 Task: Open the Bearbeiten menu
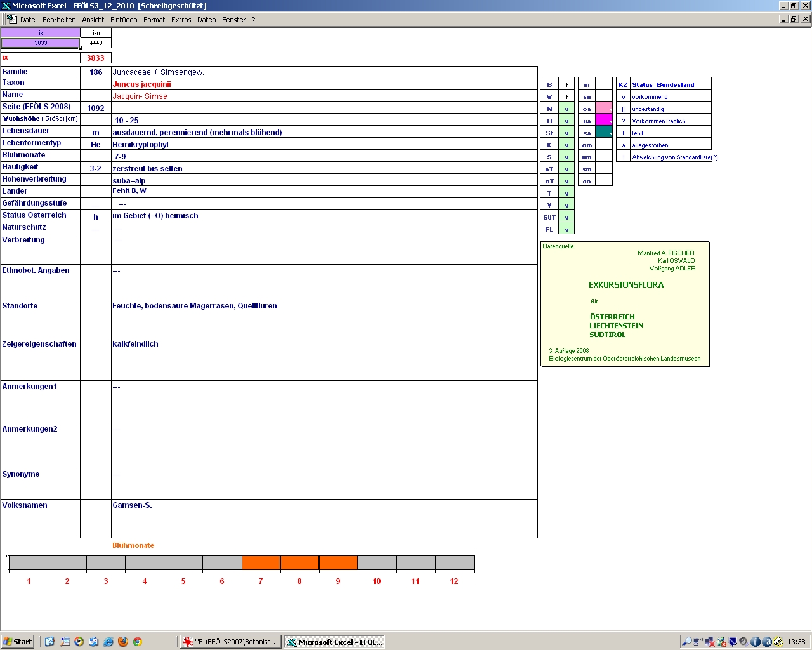[x=59, y=20]
